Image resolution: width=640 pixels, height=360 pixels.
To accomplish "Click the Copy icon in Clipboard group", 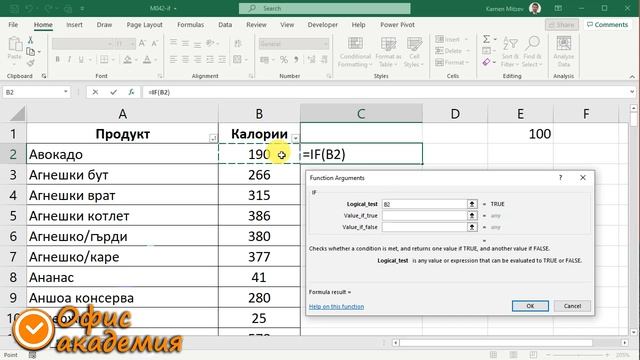I will 31,51.
